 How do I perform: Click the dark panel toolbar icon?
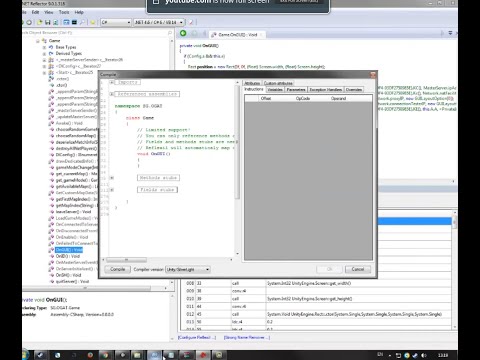coord(74,22)
